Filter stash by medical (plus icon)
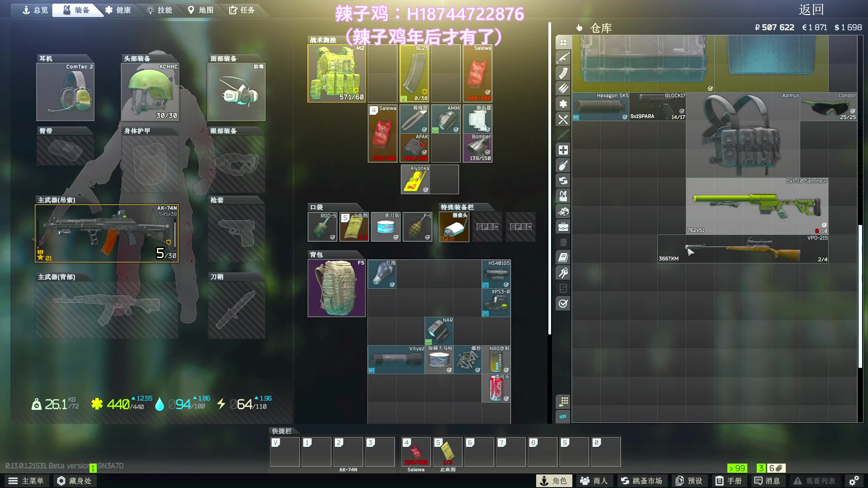The height and width of the screenshot is (488, 868). click(563, 150)
